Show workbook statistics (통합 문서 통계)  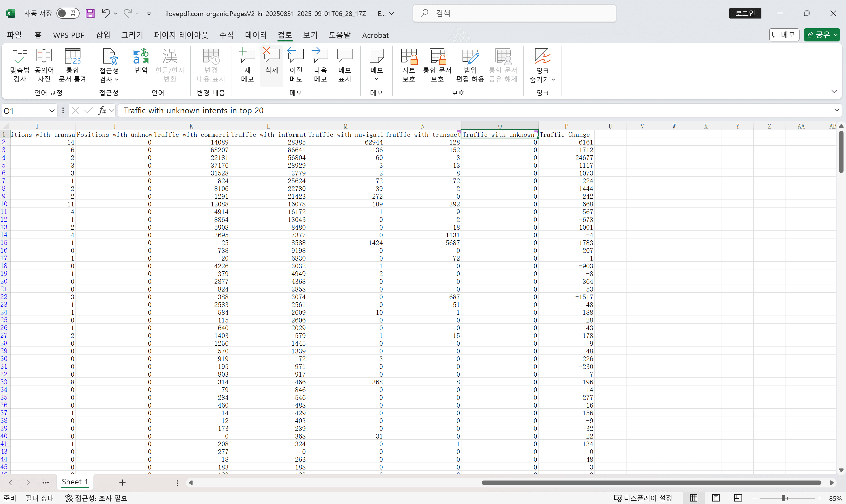click(x=73, y=65)
